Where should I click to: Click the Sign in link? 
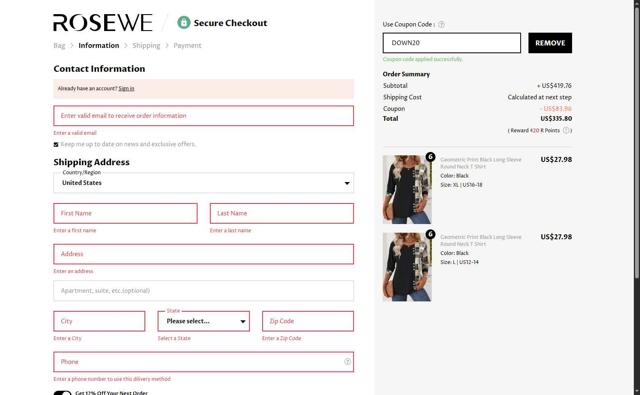tap(126, 89)
